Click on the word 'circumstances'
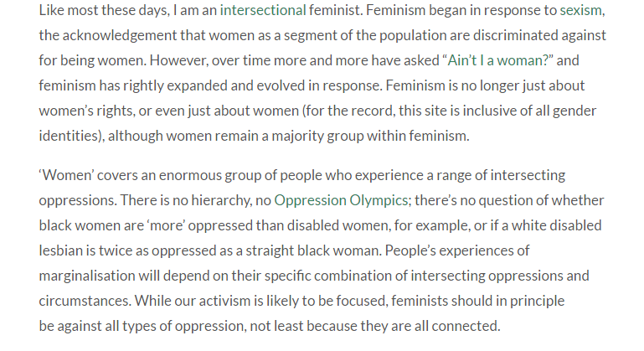The image size is (644, 351). (85, 301)
